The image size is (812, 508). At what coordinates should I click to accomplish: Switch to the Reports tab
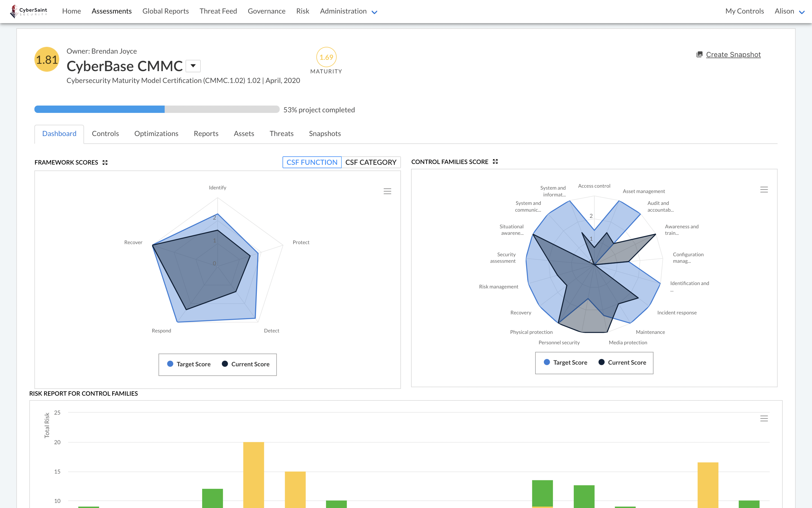pos(206,134)
